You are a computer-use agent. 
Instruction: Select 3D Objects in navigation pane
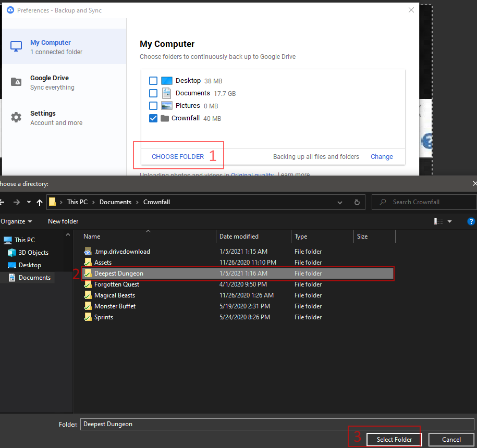(x=33, y=253)
